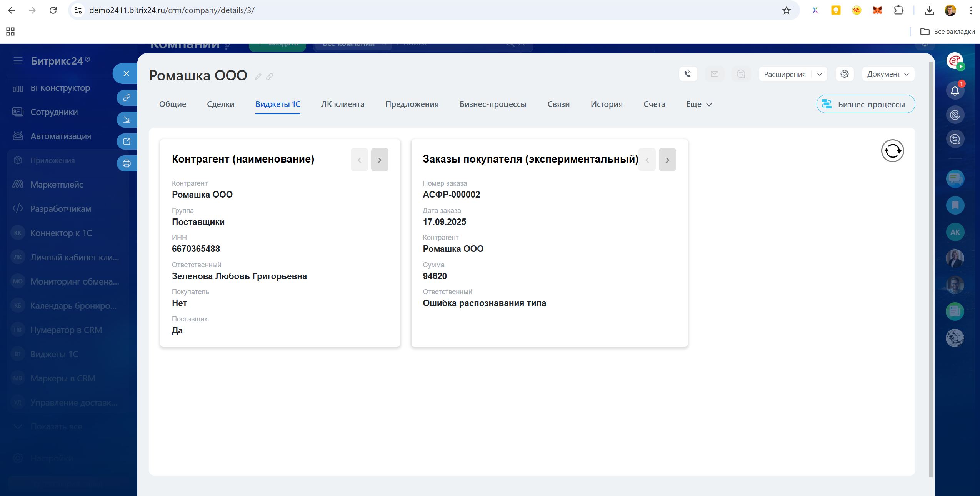
Task: Bookmark page with browser star icon
Action: pos(786,10)
